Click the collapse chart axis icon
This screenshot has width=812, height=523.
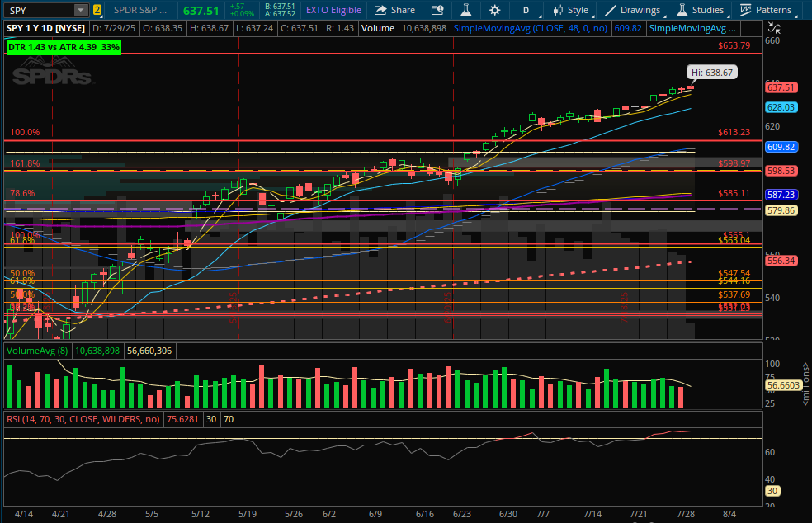point(774,28)
